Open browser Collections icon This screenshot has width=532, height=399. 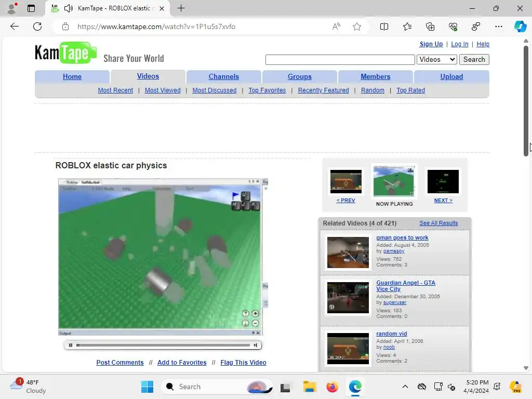click(430, 26)
